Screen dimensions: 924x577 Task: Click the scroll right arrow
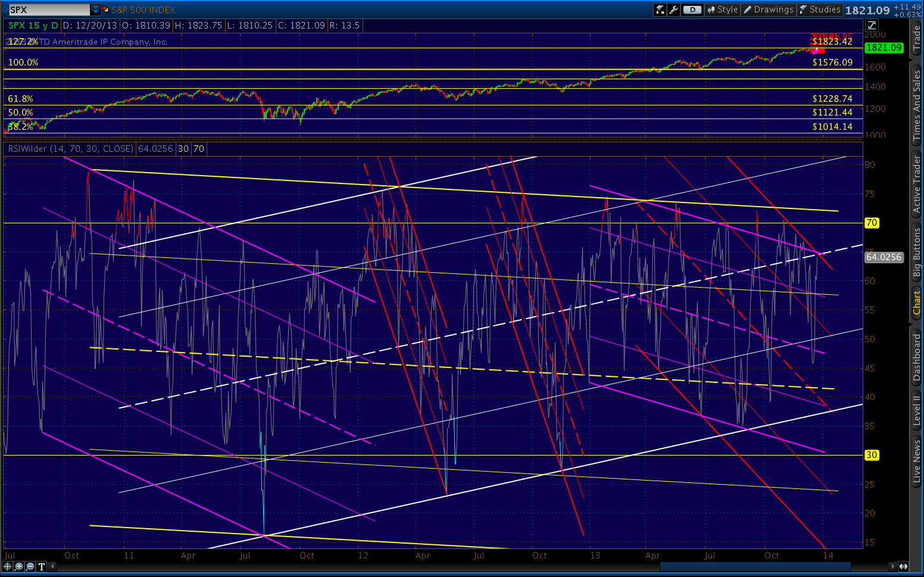(x=892, y=566)
